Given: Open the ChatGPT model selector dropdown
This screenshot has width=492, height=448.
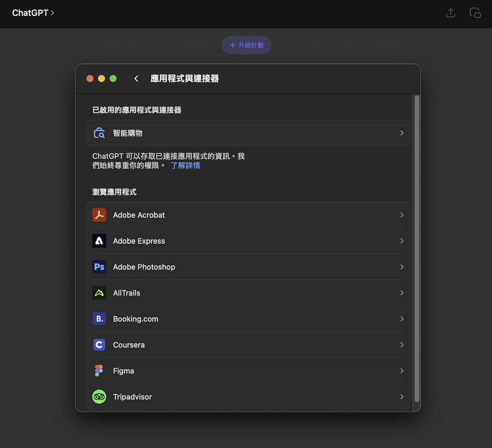Looking at the screenshot, I should click(x=33, y=13).
